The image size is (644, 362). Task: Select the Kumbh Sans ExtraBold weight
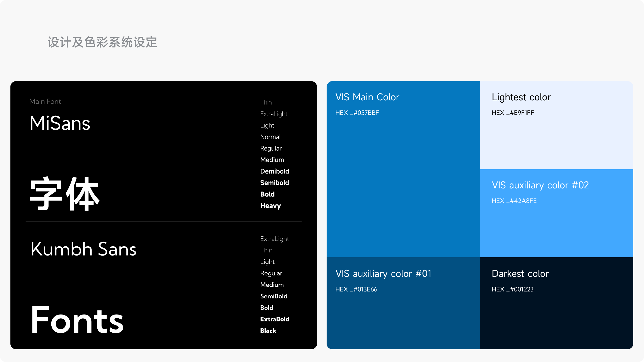274,319
